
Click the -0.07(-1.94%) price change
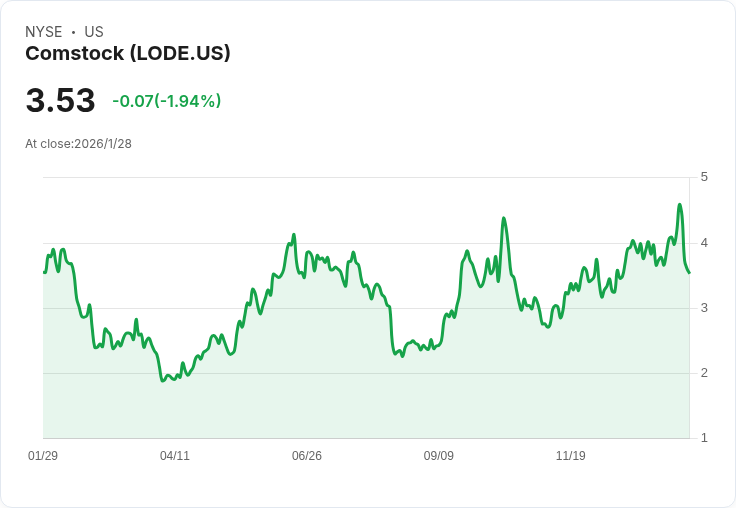[x=167, y=101]
